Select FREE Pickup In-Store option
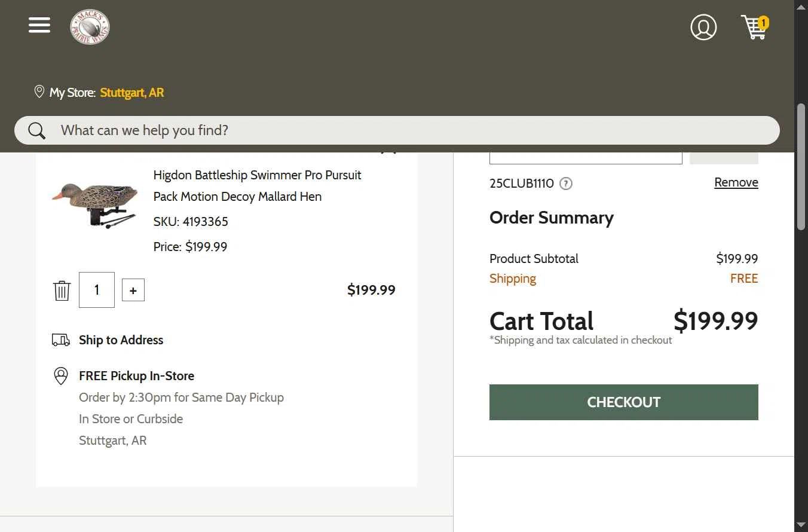Viewport: 808px width, 532px height. (x=136, y=376)
